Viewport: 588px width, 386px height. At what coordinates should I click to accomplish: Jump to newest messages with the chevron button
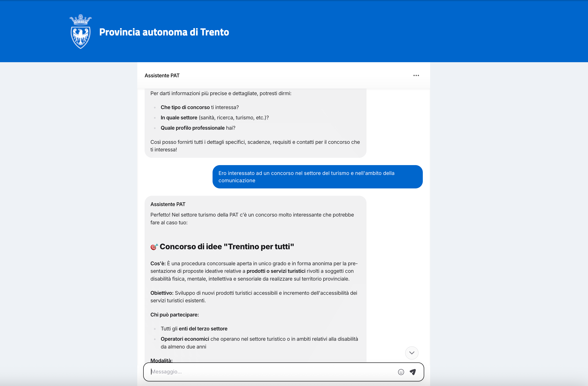(x=411, y=353)
